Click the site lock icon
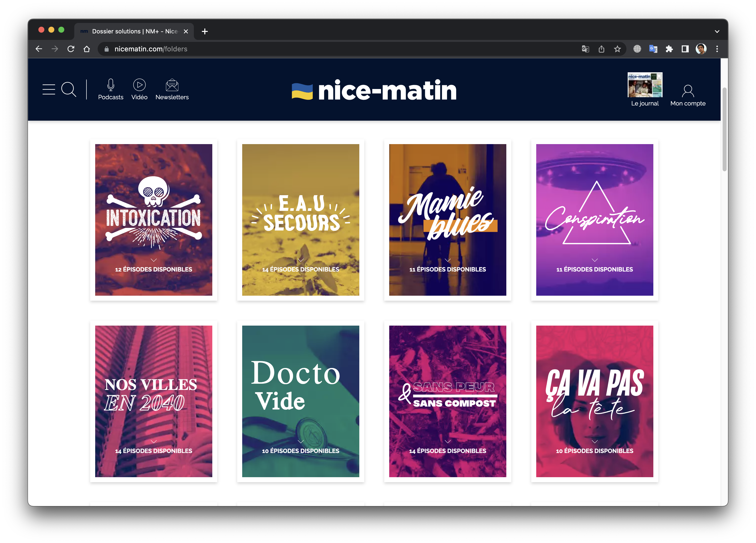756x543 pixels. [x=107, y=49]
